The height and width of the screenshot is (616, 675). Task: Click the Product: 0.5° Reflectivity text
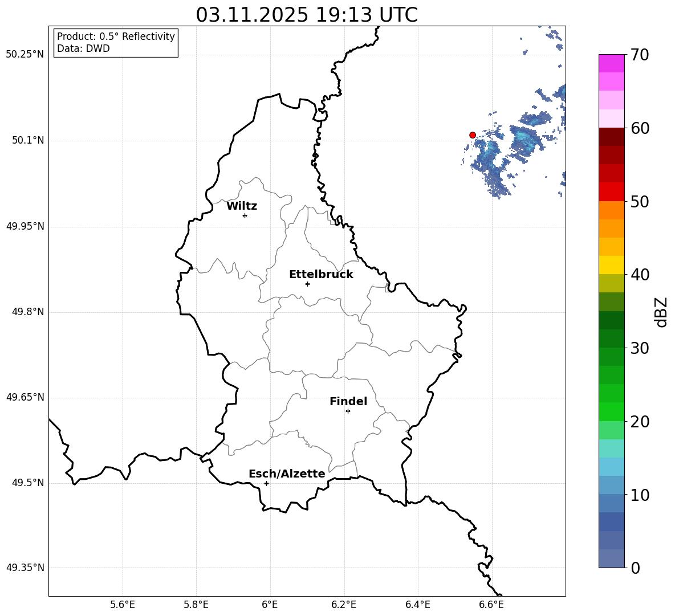116,36
